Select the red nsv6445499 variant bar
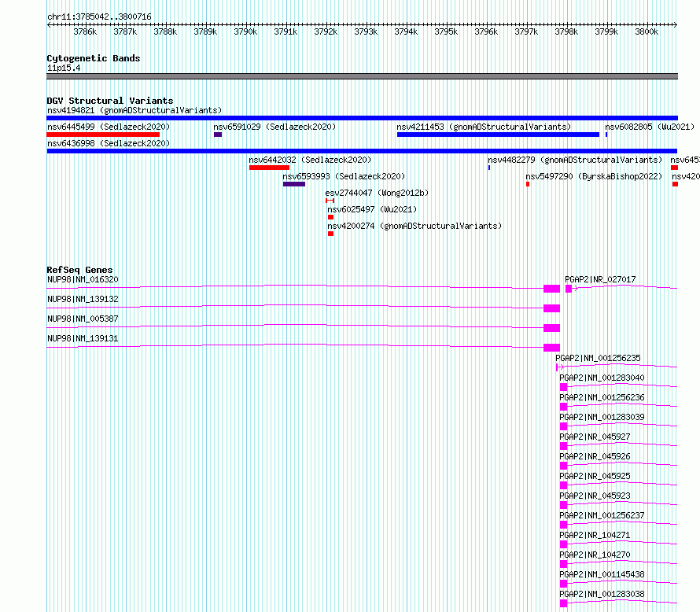 point(103,135)
